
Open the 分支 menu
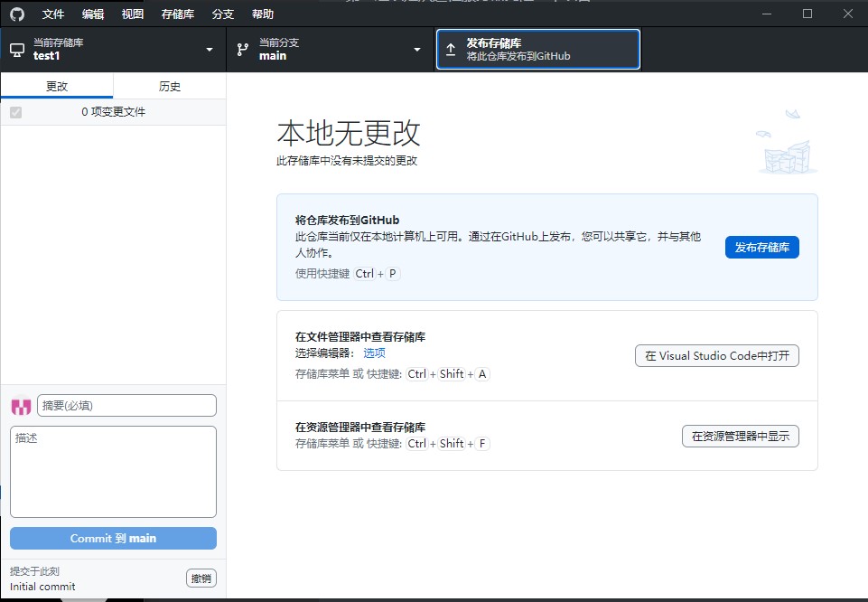coord(222,14)
